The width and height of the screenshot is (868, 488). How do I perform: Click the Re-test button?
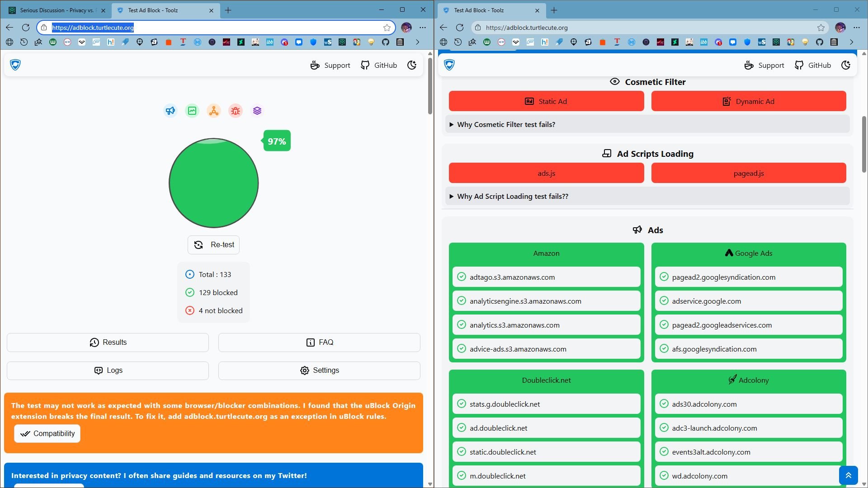214,244
